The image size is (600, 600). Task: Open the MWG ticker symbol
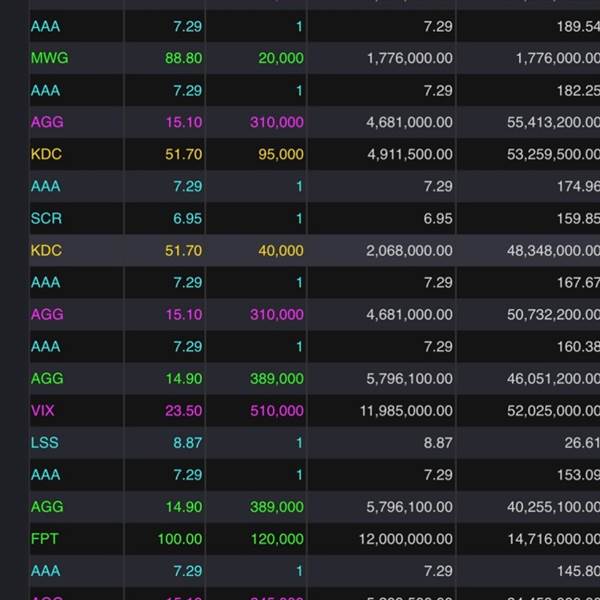pyautogui.click(x=50, y=58)
